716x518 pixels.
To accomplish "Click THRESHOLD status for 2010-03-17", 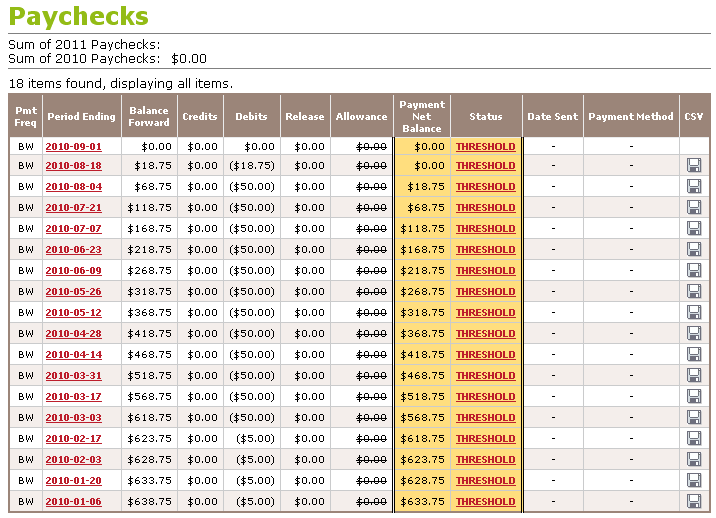I will point(485,397).
